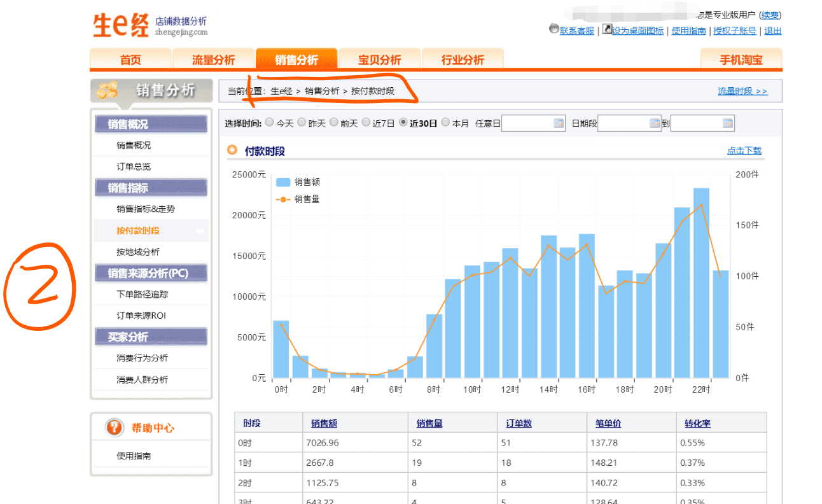The height and width of the screenshot is (504, 822).
Task: Click the 续费 renewal link
Action: click(770, 15)
